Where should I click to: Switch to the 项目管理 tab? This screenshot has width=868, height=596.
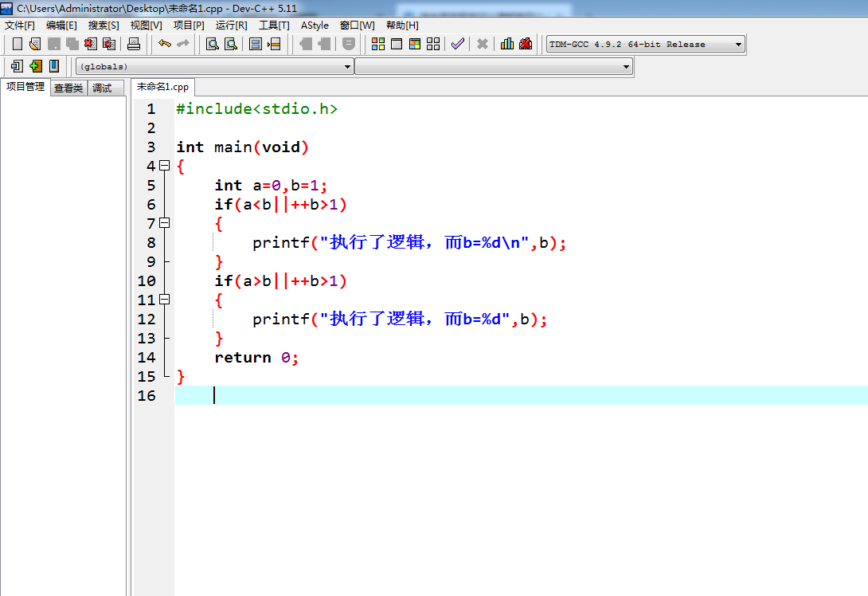(25, 87)
